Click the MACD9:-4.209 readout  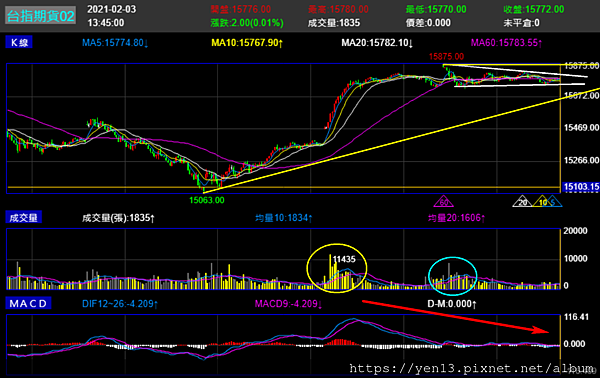click(289, 304)
